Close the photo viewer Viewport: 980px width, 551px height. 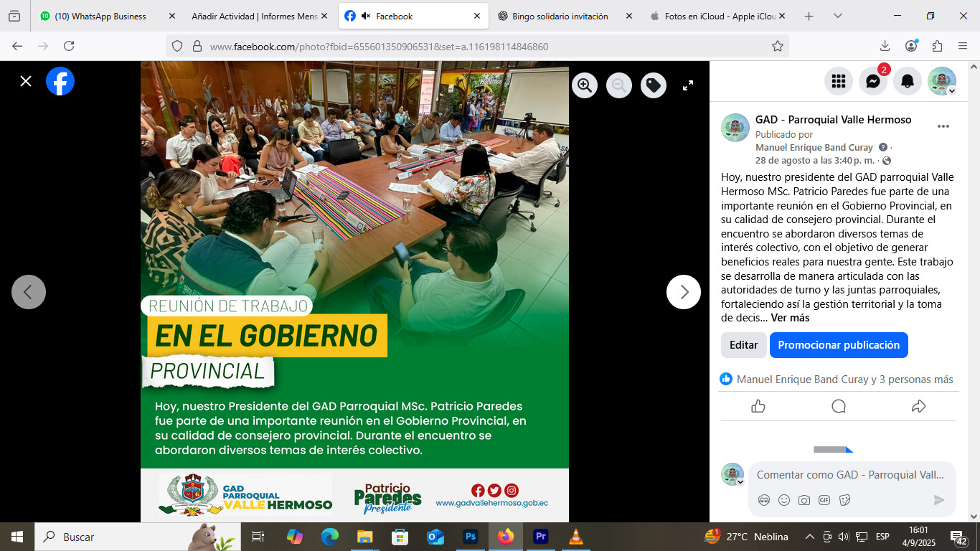click(x=26, y=81)
